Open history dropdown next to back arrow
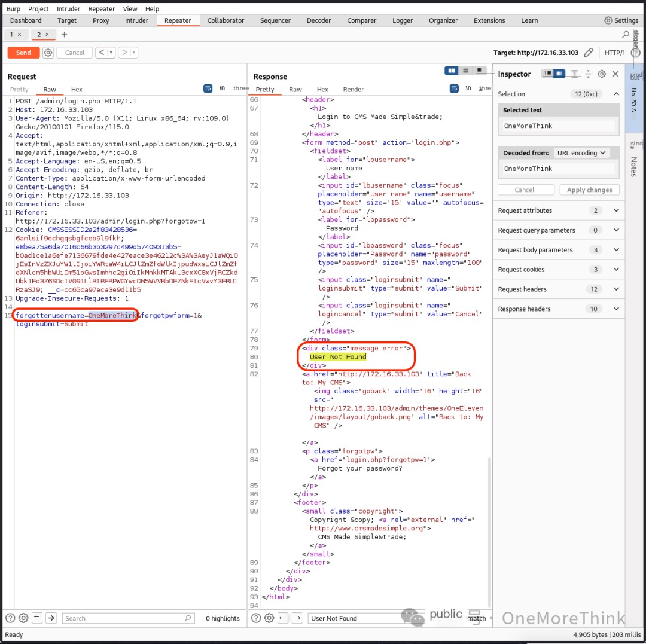The image size is (646, 644). click(111, 52)
